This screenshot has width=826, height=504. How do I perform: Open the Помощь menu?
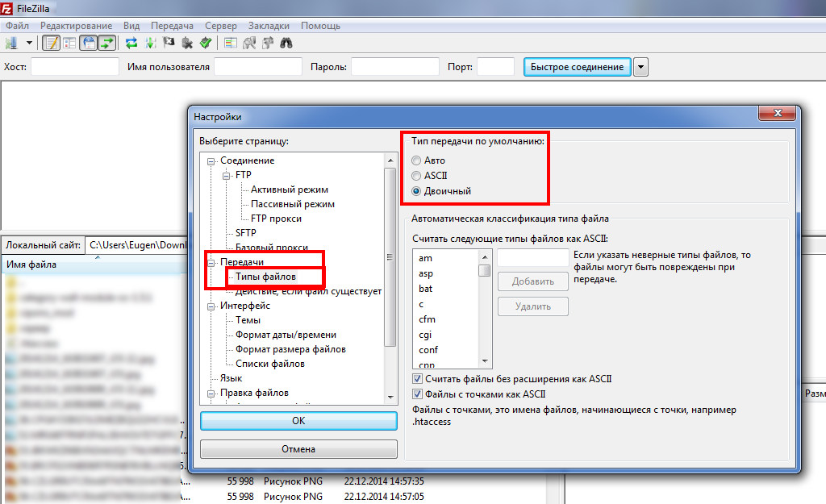click(x=320, y=26)
